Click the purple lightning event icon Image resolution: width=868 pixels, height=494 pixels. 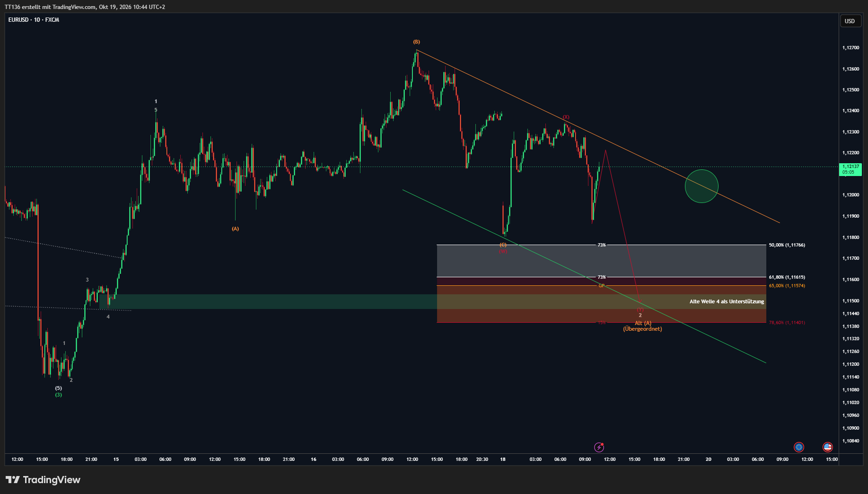[x=599, y=447]
